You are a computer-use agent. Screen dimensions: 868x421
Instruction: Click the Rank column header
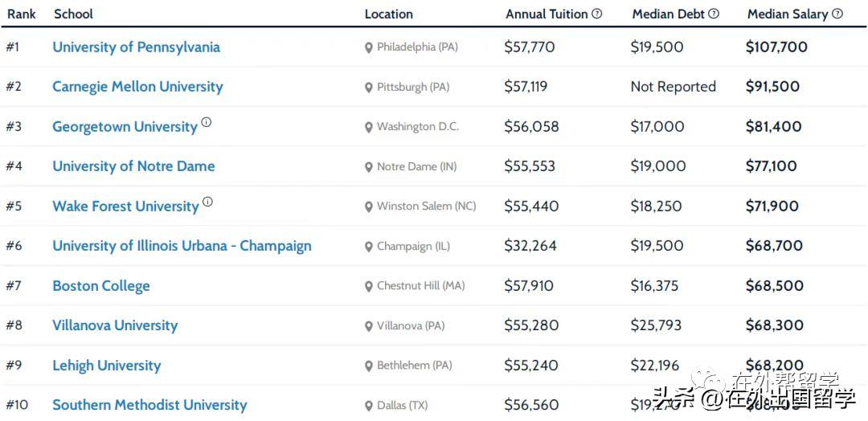[20, 14]
